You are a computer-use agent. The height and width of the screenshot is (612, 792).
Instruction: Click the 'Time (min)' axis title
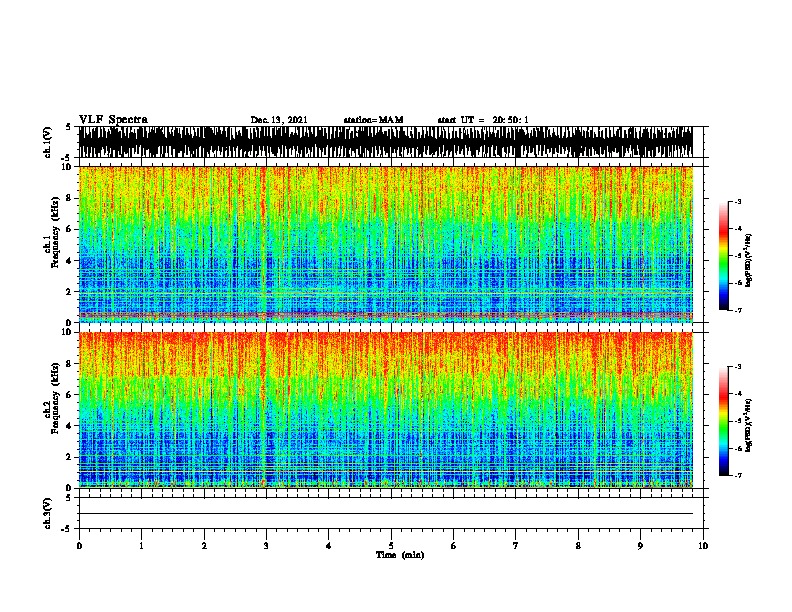tap(400, 555)
